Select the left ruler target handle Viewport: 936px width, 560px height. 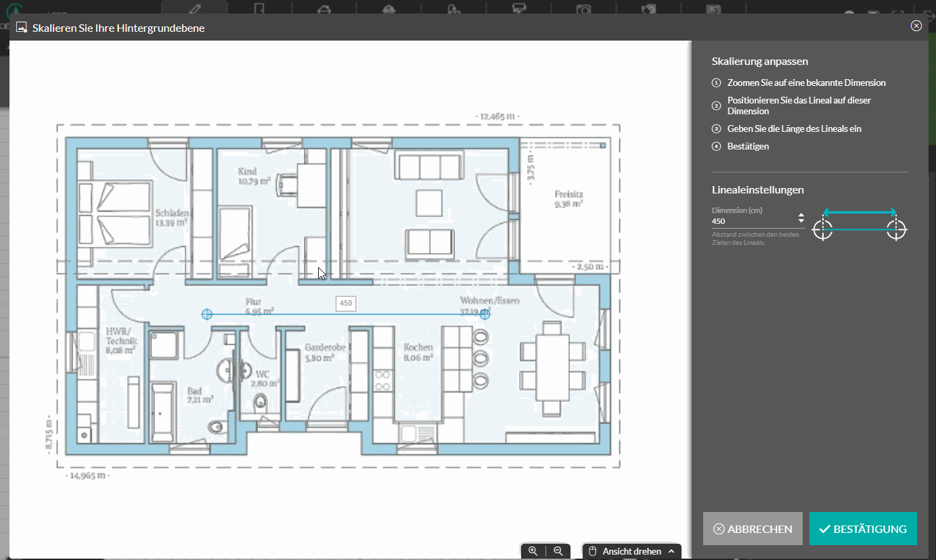207,314
